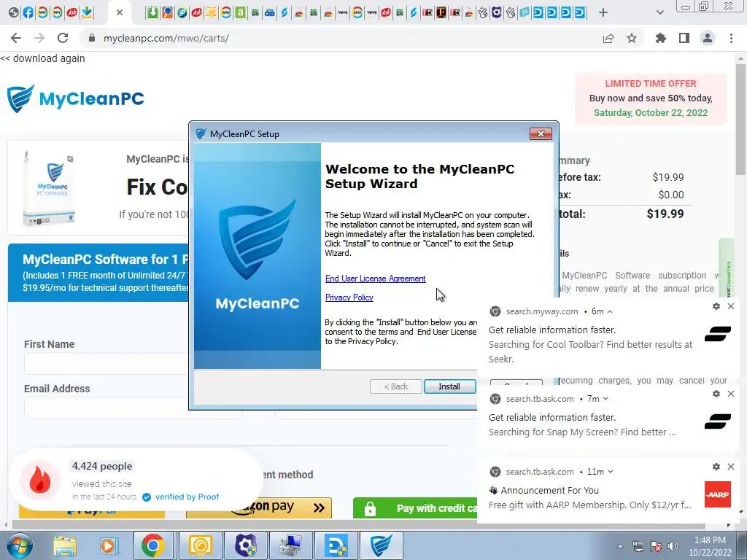Bookmark this page with the star icon
Viewport: 747px width, 560px height.
tap(632, 38)
